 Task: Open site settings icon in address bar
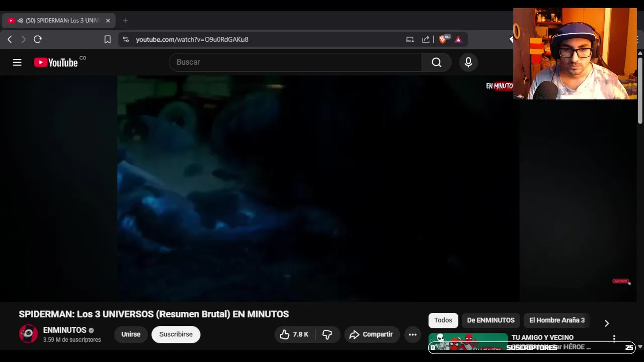click(x=126, y=39)
